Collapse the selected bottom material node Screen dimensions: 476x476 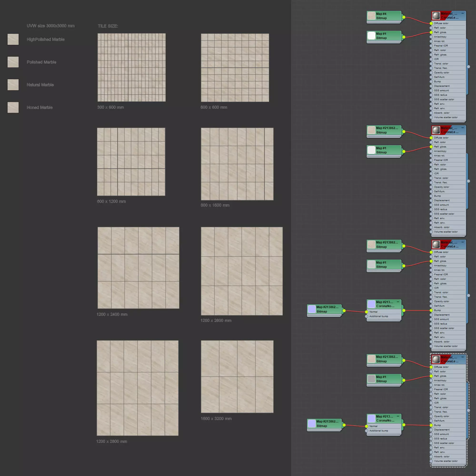[462, 357]
